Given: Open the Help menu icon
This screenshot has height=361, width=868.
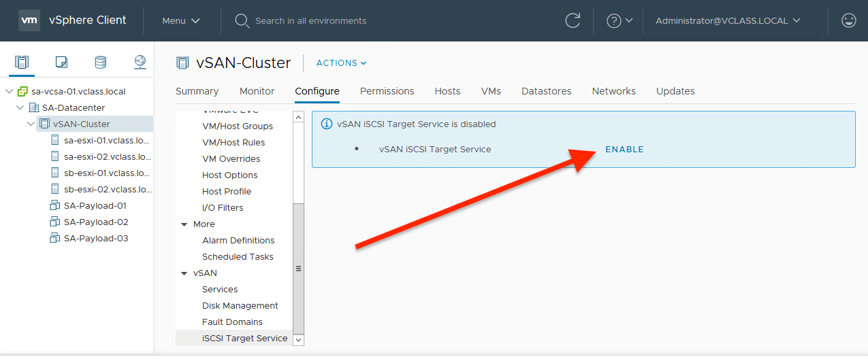Looking at the screenshot, I should [x=613, y=20].
